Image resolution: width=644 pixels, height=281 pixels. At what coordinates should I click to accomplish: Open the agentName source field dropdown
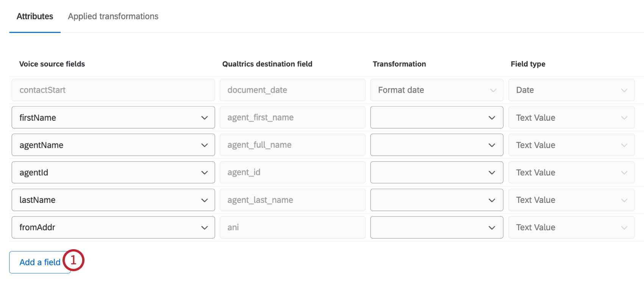(113, 145)
